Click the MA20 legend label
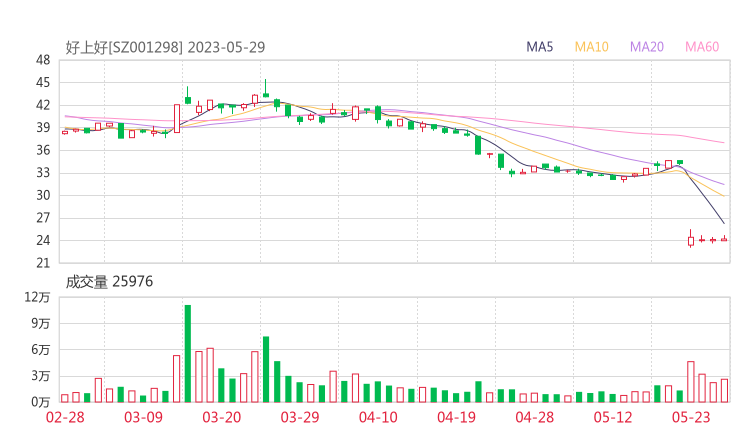This screenshot has width=740, height=440. click(x=647, y=47)
